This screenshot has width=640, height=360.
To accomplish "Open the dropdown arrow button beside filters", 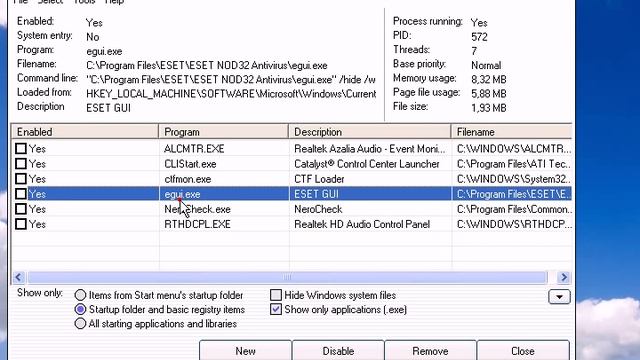I will click(559, 297).
